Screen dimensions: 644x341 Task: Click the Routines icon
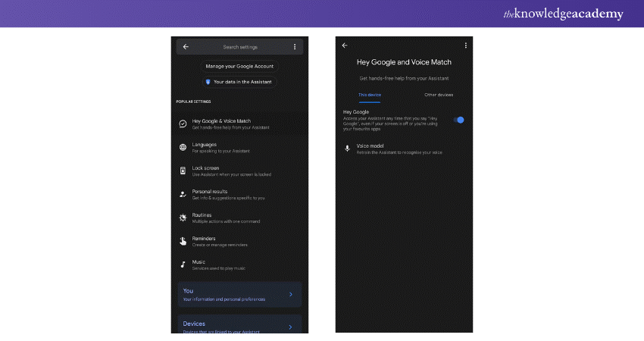(183, 217)
